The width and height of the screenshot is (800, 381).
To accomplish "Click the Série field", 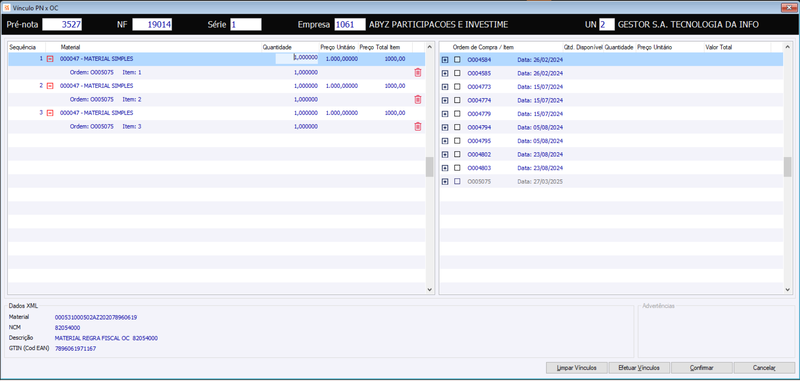I will [x=246, y=24].
